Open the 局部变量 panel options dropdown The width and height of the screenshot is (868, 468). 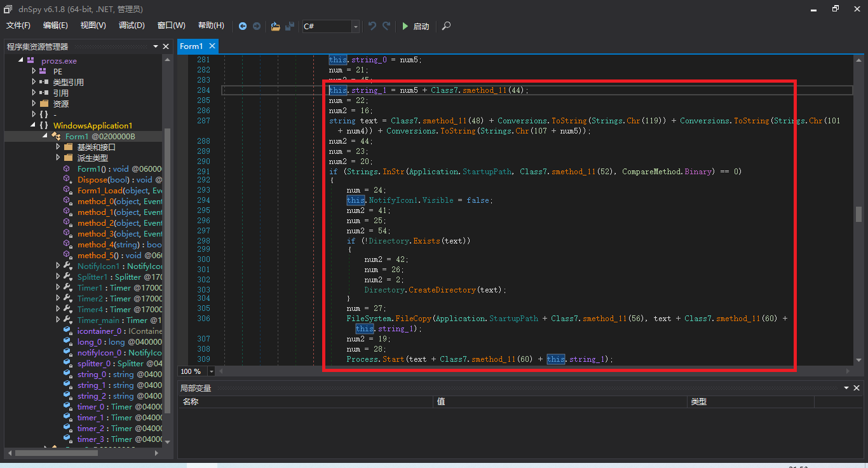846,388
